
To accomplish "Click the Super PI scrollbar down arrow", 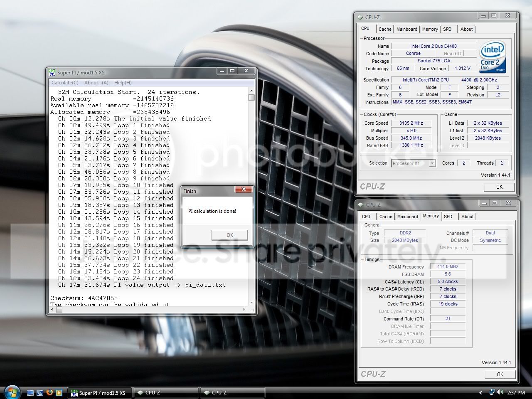I will click(251, 302).
